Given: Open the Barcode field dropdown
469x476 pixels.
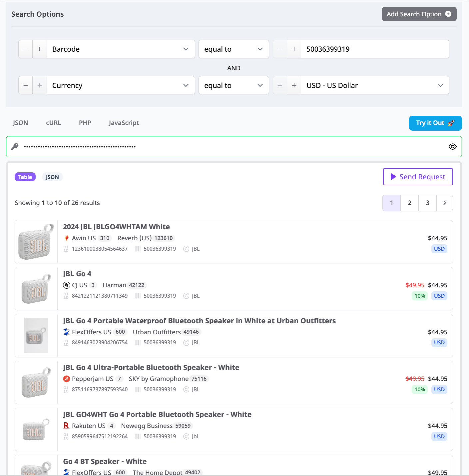Looking at the screenshot, I should [x=121, y=49].
